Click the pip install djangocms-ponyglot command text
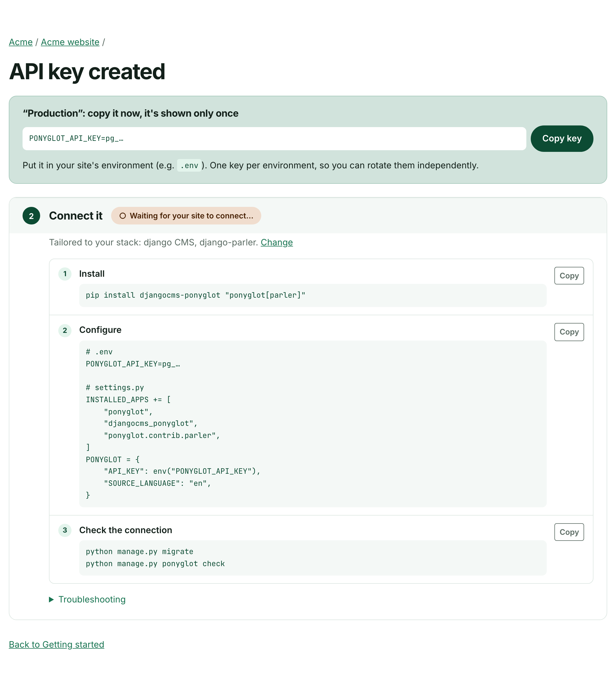 (196, 295)
